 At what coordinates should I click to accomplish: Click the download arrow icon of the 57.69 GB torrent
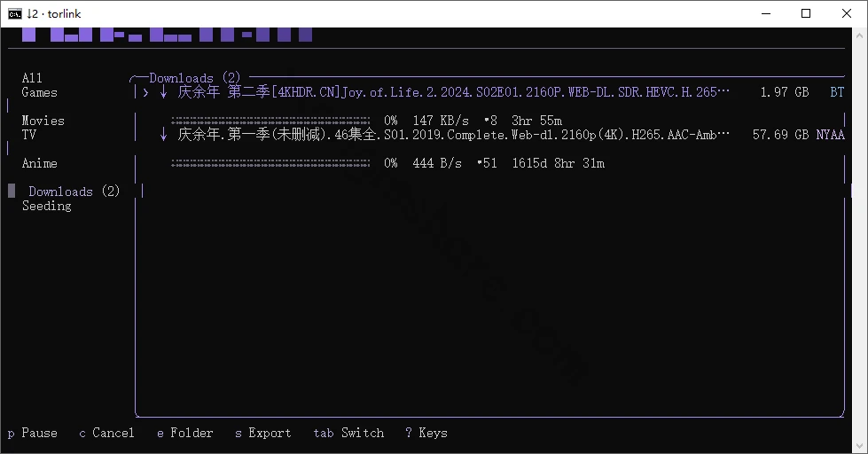click(x=163, y=135)
